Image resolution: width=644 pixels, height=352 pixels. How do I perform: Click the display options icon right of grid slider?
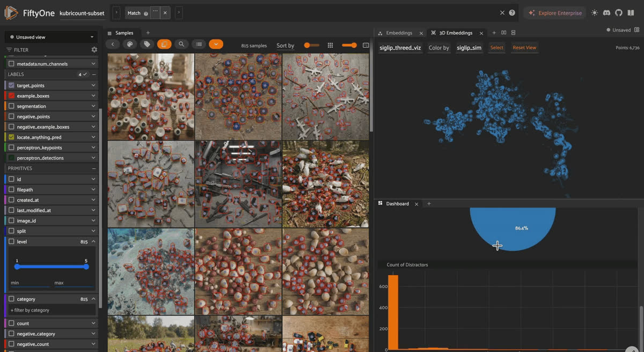click(366, 46)
